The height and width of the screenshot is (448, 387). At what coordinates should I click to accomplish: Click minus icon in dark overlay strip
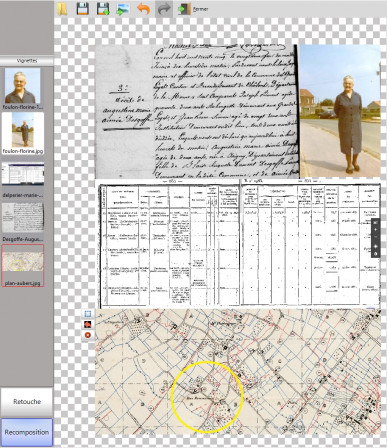pos(376,237)
